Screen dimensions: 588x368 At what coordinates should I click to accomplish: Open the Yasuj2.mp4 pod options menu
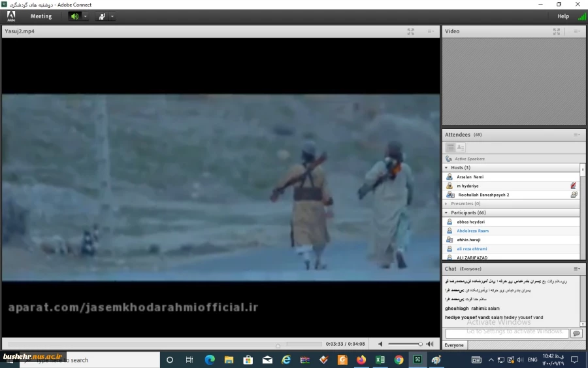pos(431,31)
